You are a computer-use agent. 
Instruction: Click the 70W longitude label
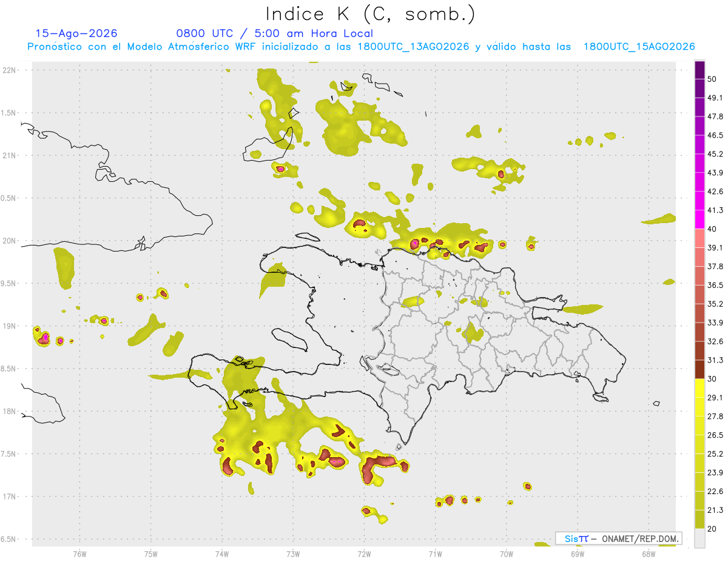click(507, 553)
